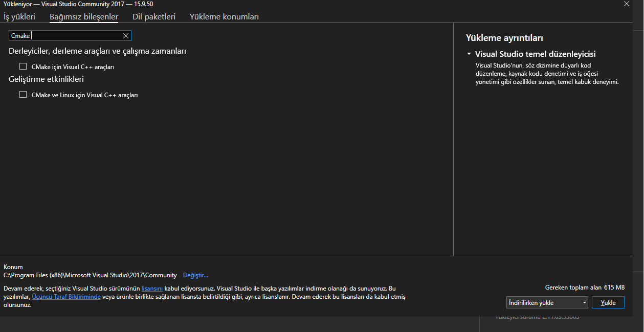
Task: Click the "CMake için Visual C++ araçları" label
Action: (x=73, y=67)
